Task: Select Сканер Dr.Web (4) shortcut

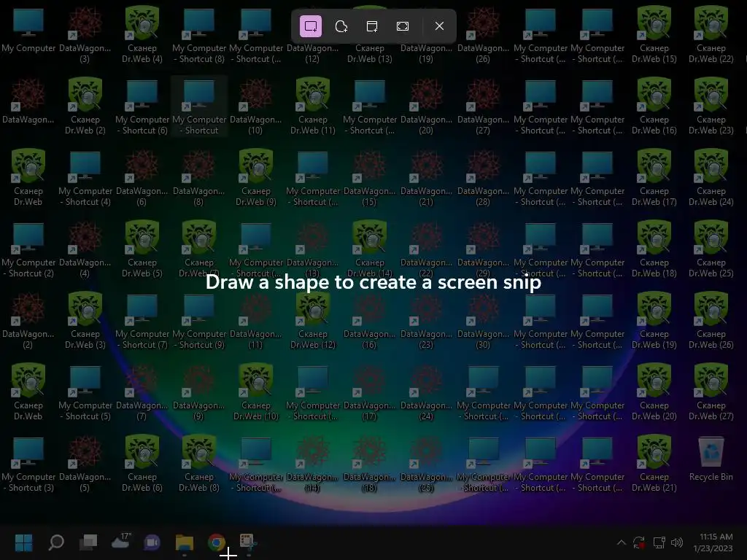Action: pyautogui.click(x=142, y=35)
